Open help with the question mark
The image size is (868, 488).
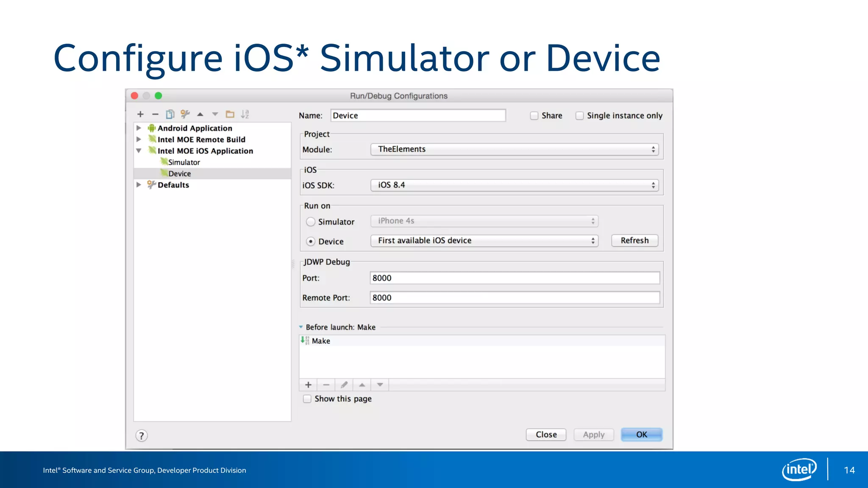(142, 435)
